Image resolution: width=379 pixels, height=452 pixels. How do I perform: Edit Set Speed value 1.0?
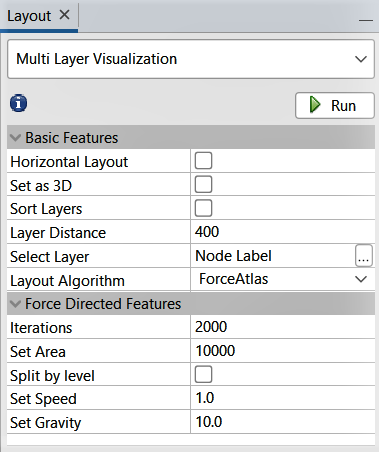(x=283, y=398)
